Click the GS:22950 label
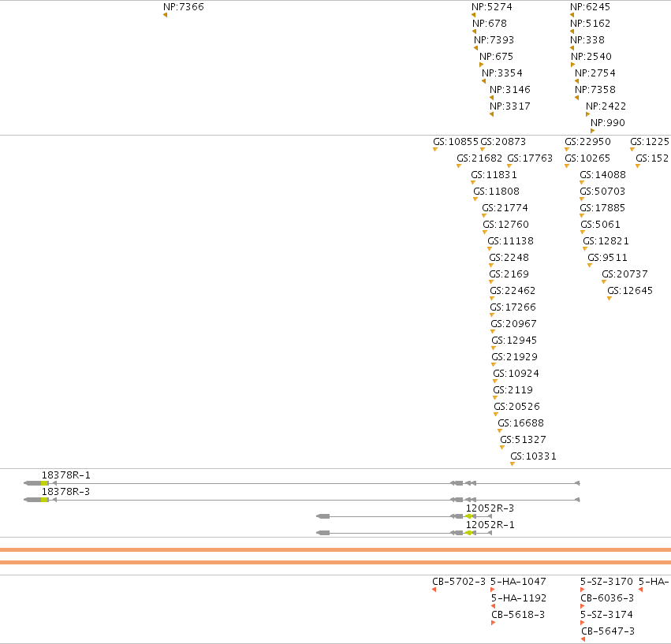 click(x=587, y=142)
